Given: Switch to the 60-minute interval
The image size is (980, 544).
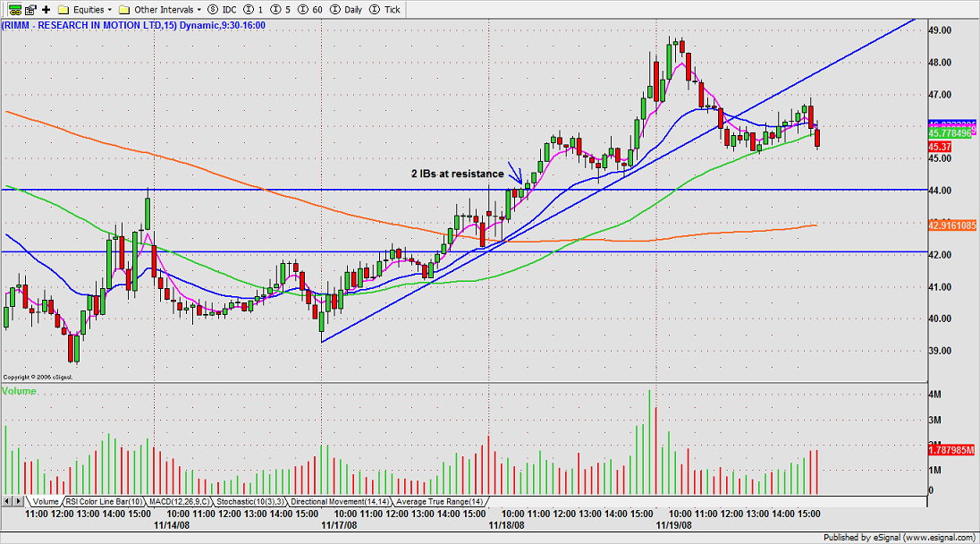Looking at the screenshot, I should (310, 9).
